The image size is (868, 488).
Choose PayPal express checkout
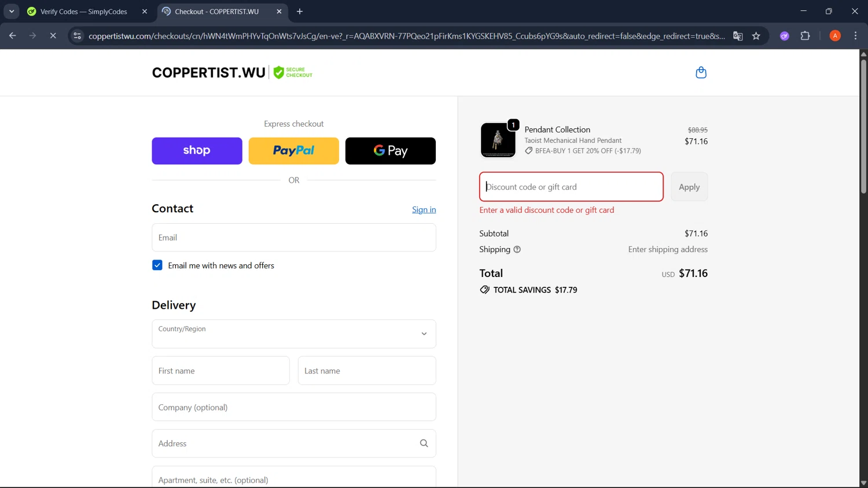pos(294,151)
